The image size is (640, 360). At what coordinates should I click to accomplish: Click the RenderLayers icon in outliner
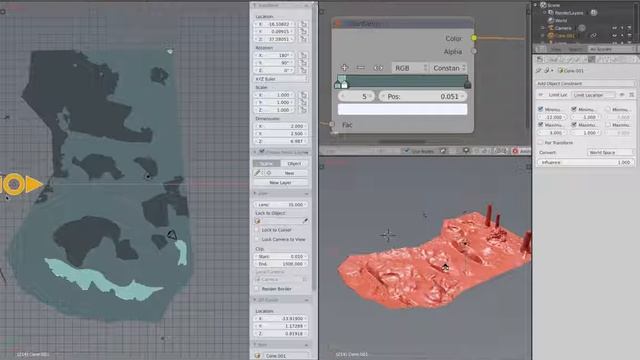[551, 13]
